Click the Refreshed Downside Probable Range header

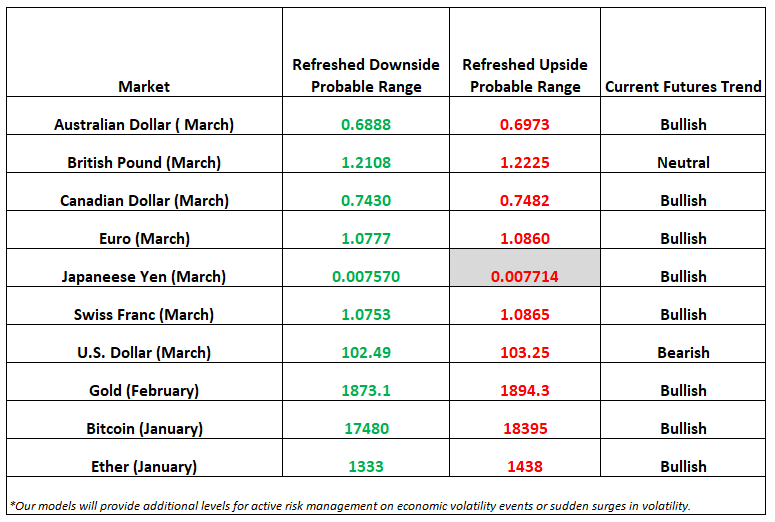366,52
